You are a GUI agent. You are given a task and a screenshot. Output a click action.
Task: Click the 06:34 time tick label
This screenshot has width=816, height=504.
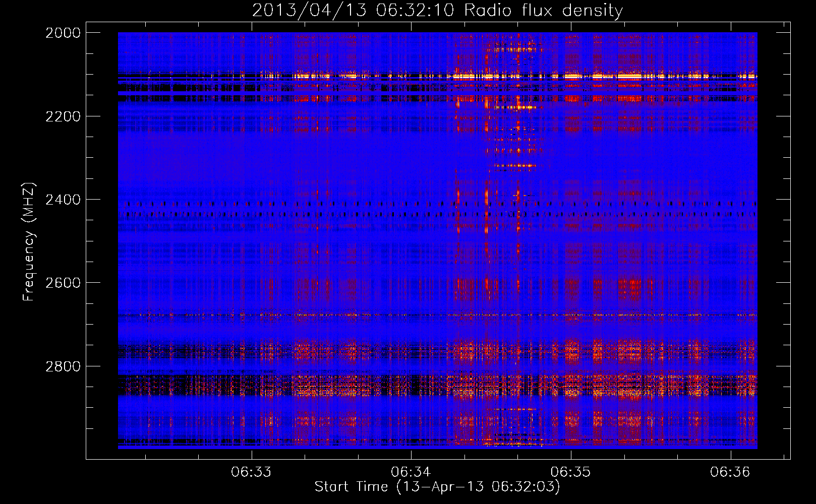click(411, 472)
